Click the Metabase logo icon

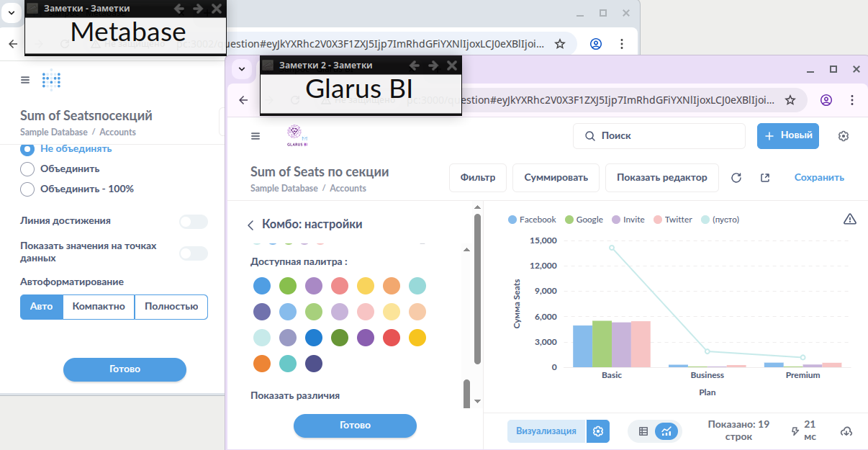pos(52,80)
